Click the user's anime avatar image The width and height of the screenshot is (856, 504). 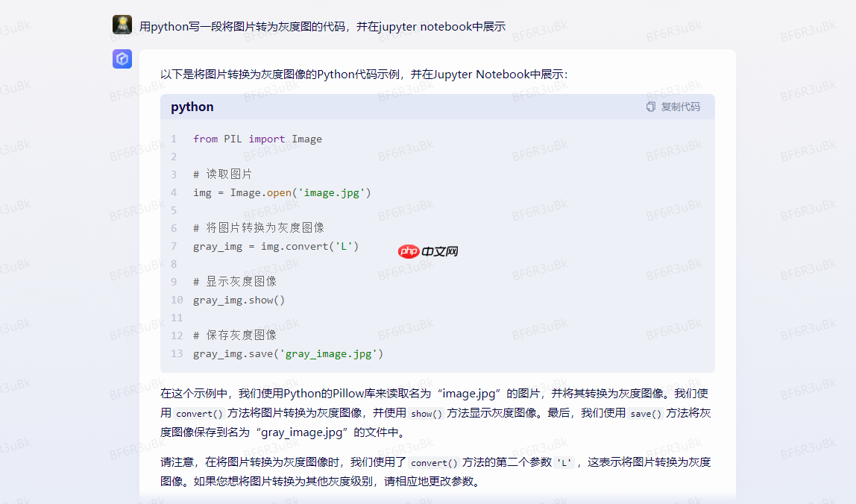122,25
